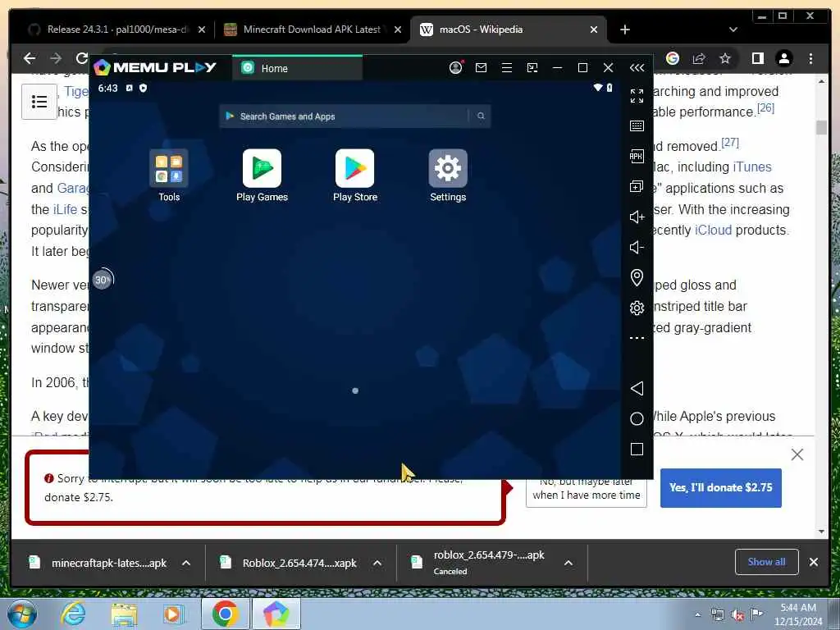Tap the Android back triangle button

(x=637, y=388)
